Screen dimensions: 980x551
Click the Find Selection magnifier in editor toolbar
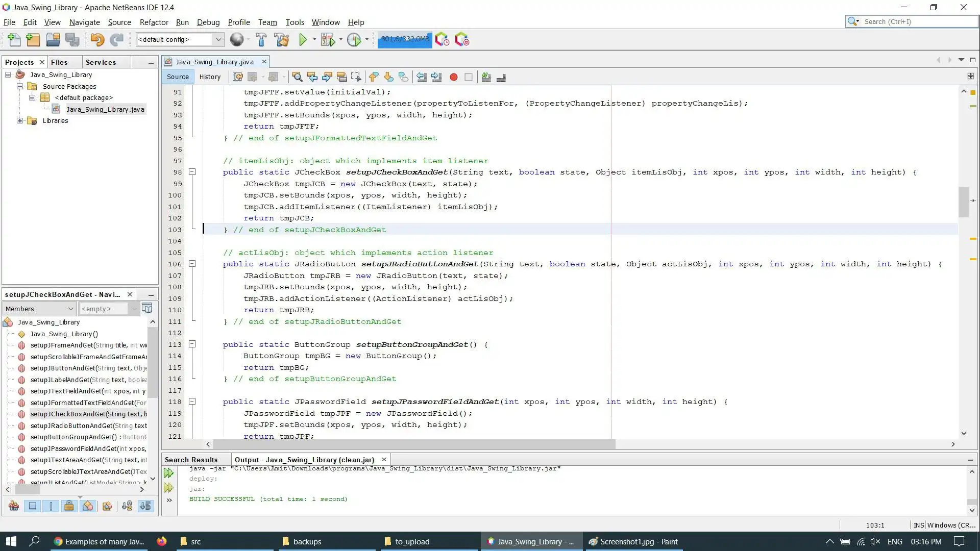(297, 77)
